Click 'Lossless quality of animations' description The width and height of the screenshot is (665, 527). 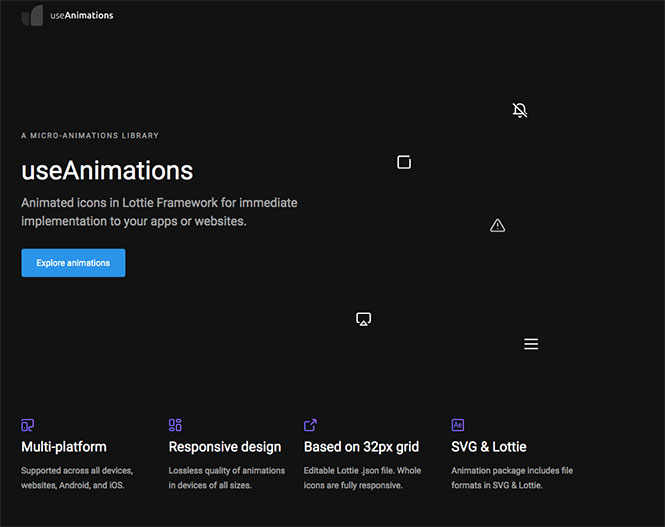pyautogui.click(x=227, y=478)
